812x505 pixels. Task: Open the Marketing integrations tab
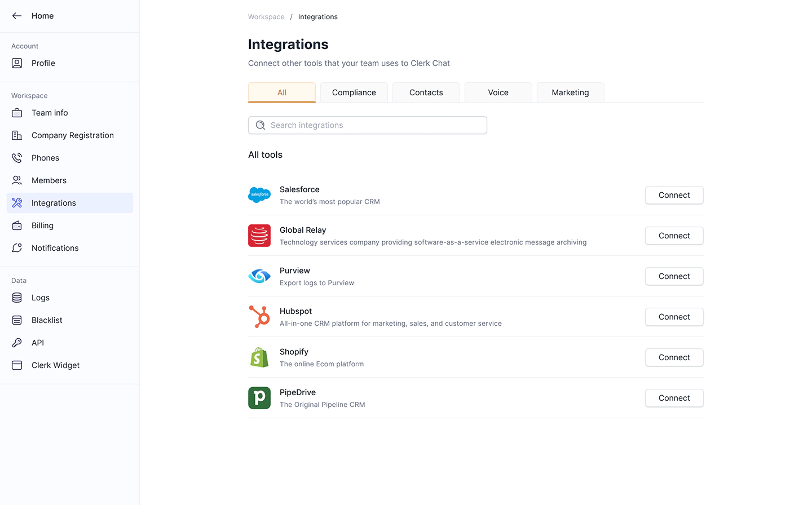570,92
